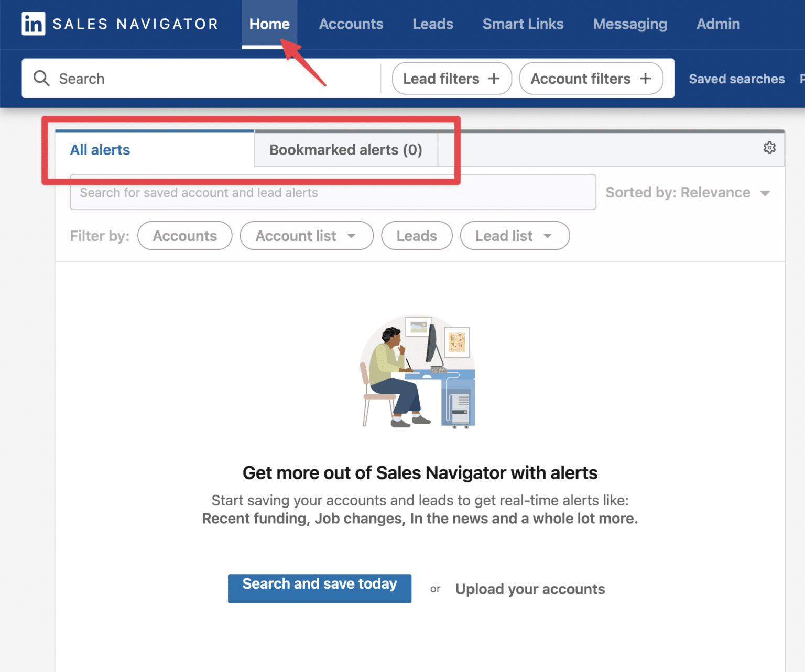Viewport: 805px width, 672px height.
Task: Click the plus icon on Lead filters
Action: pos(494,78)
